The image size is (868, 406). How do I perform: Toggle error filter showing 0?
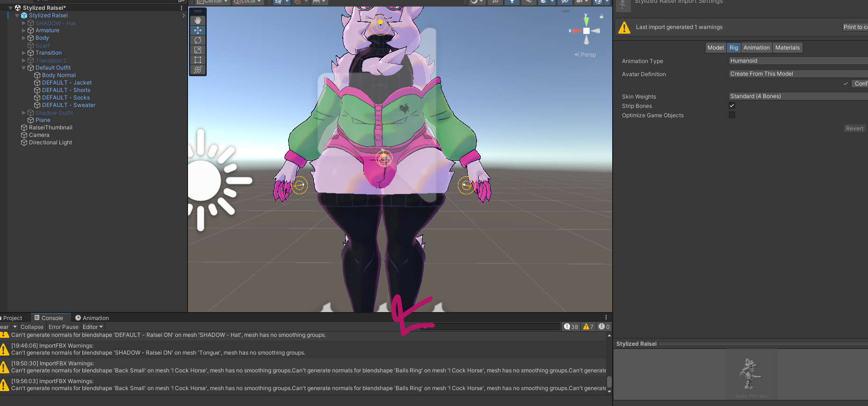click(x=604, y=327)
